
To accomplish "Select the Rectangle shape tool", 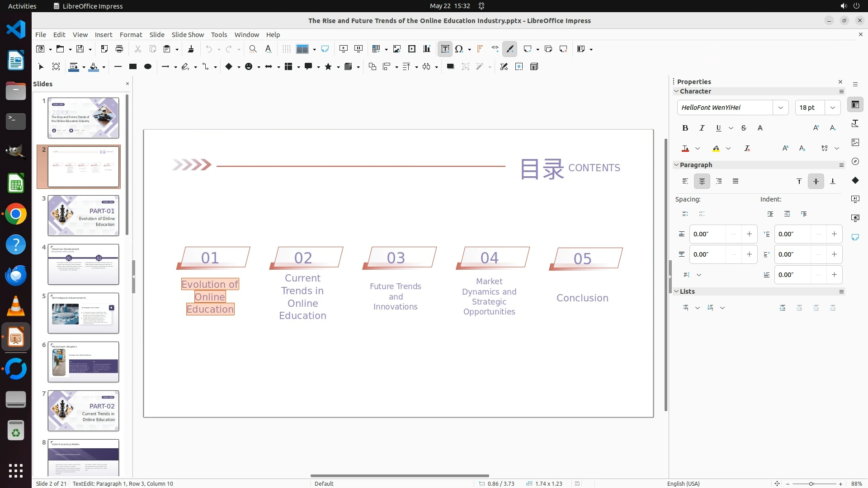I will pos(133,67).
